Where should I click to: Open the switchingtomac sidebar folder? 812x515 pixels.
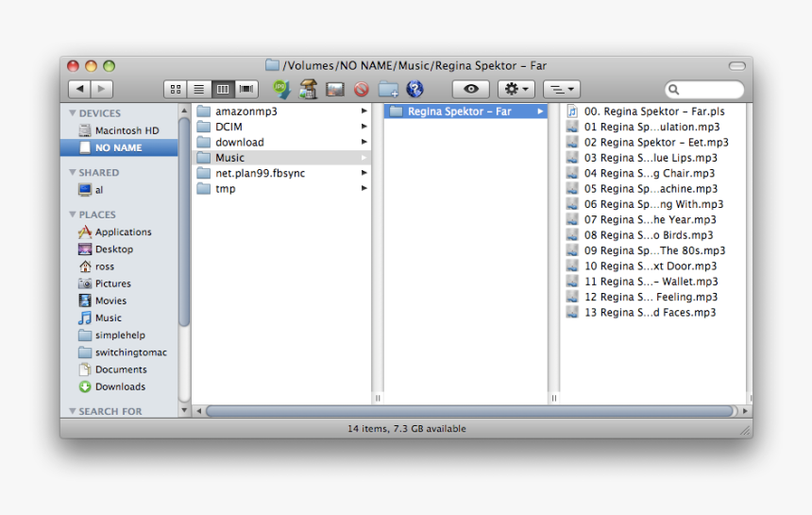point(119,352)
